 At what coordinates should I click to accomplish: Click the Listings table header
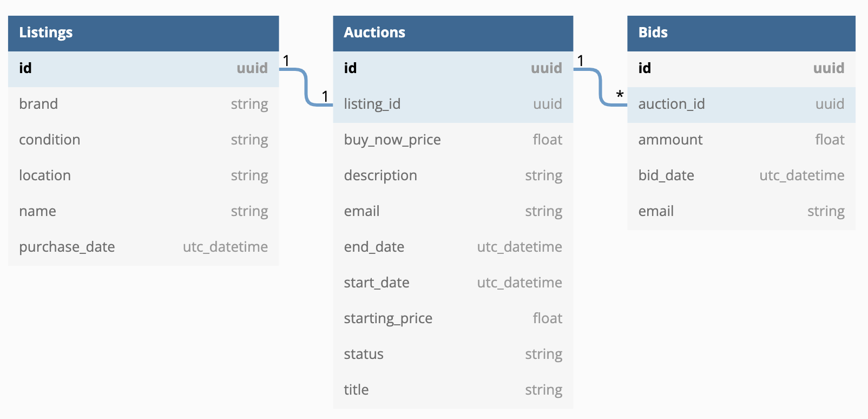tap(143, 33)
